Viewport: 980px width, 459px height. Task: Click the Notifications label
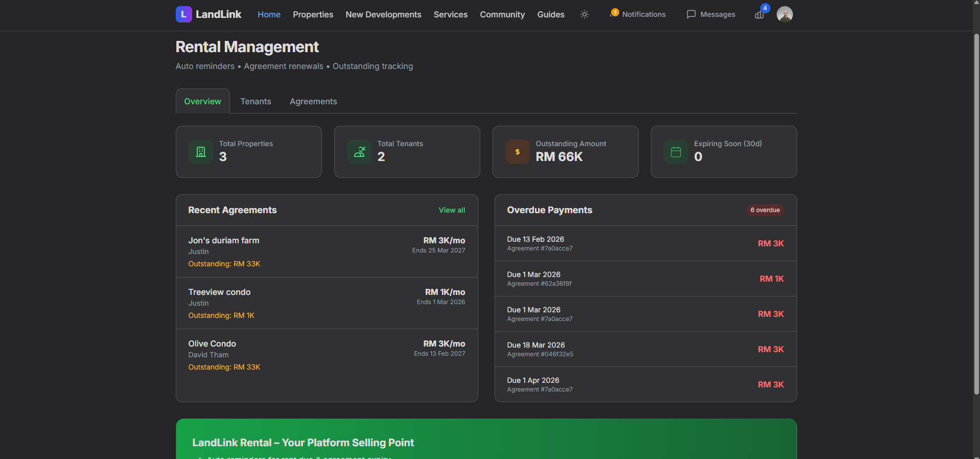(644, 14)
